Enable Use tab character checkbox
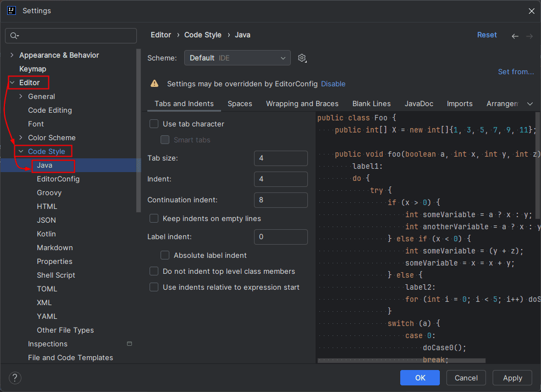This screenshot has width=541, height=392. (154, 124)
